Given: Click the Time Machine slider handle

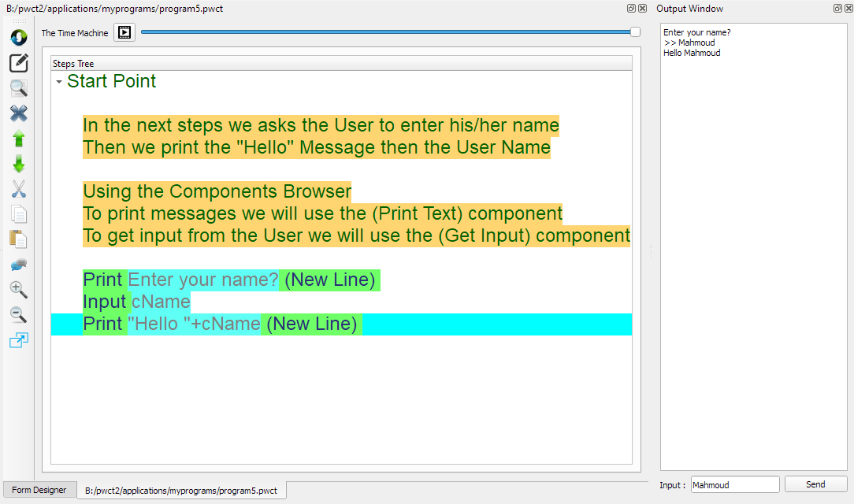Looking at the screenshot, I should click(x=635, y=32).
